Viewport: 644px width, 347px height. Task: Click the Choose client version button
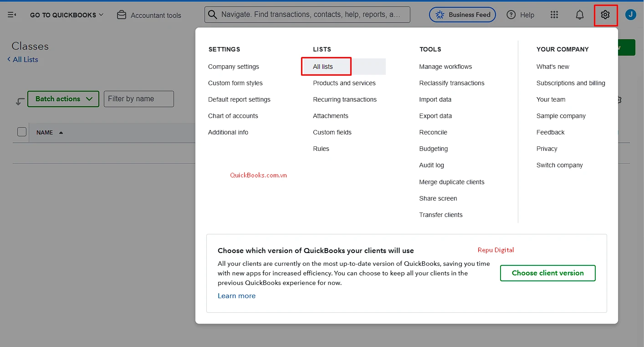(x=547, y=273)
